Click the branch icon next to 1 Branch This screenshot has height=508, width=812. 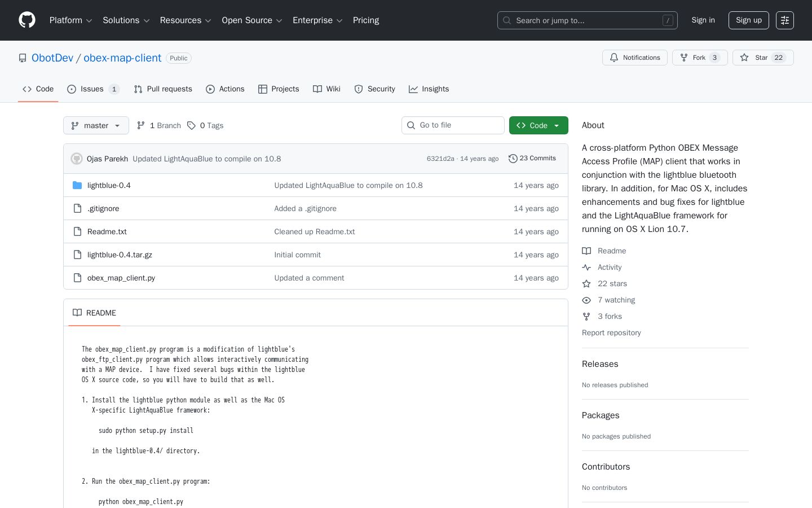pyautogui.click(x=141, y=125)
